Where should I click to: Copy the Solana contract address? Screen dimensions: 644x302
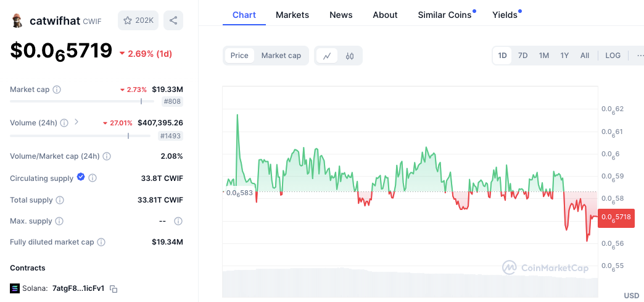(114, 289)
